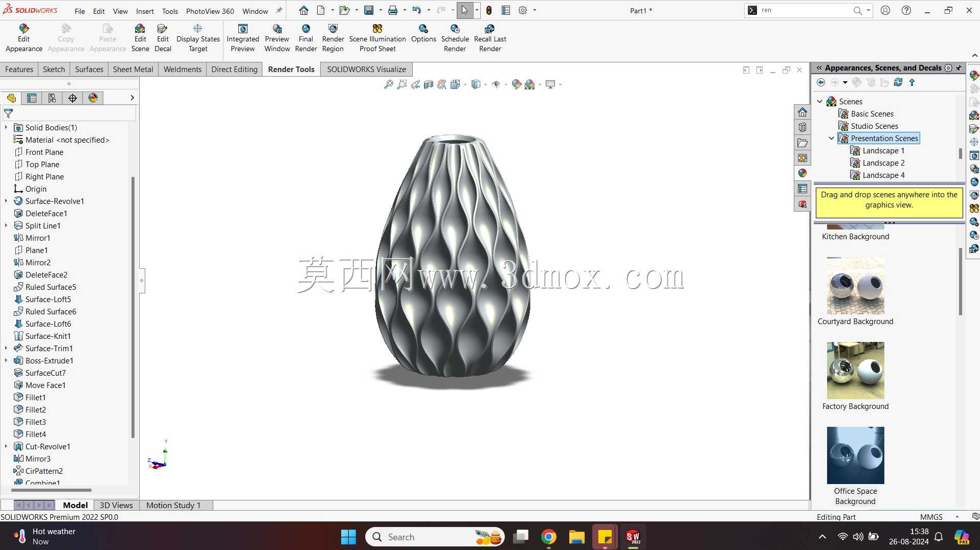Select Landscape 2 scene

tap(883, 163)
